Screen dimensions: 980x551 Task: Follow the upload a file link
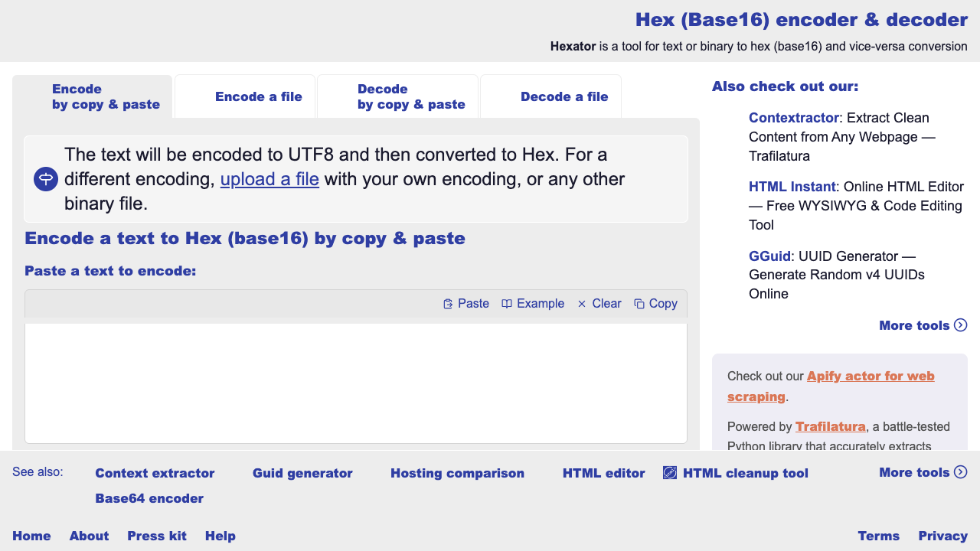tap(269, 179)
